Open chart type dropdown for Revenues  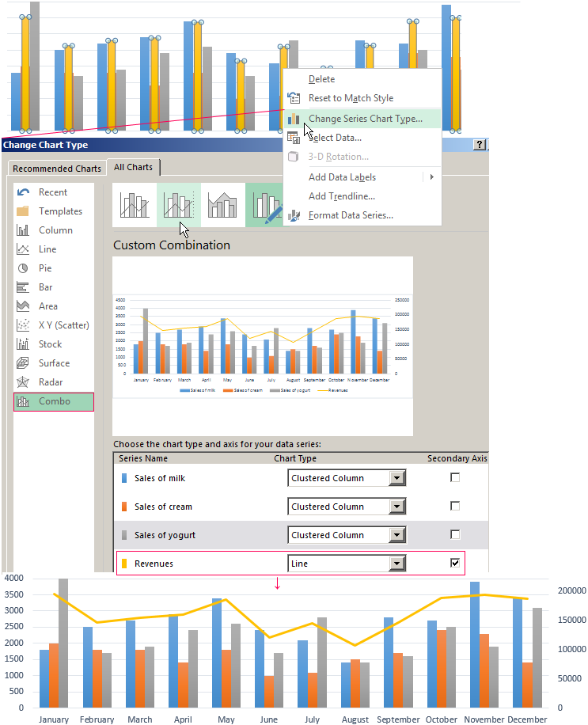[397, 564]
